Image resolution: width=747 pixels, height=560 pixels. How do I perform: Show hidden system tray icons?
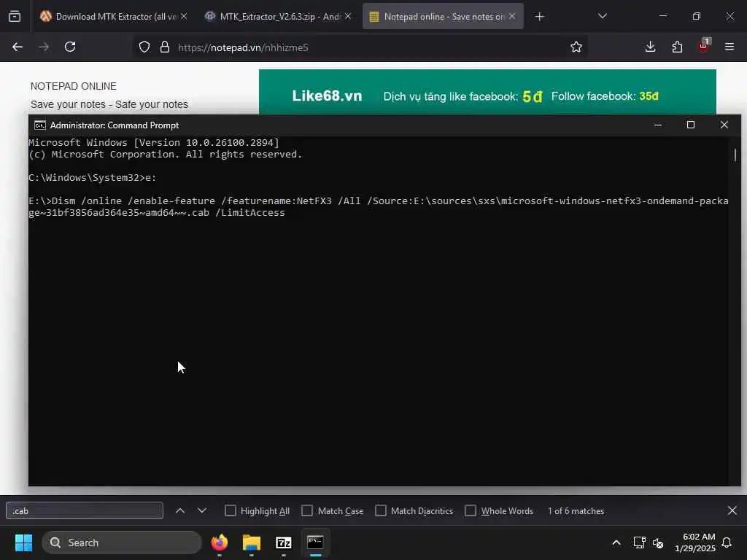click(616, 542)
